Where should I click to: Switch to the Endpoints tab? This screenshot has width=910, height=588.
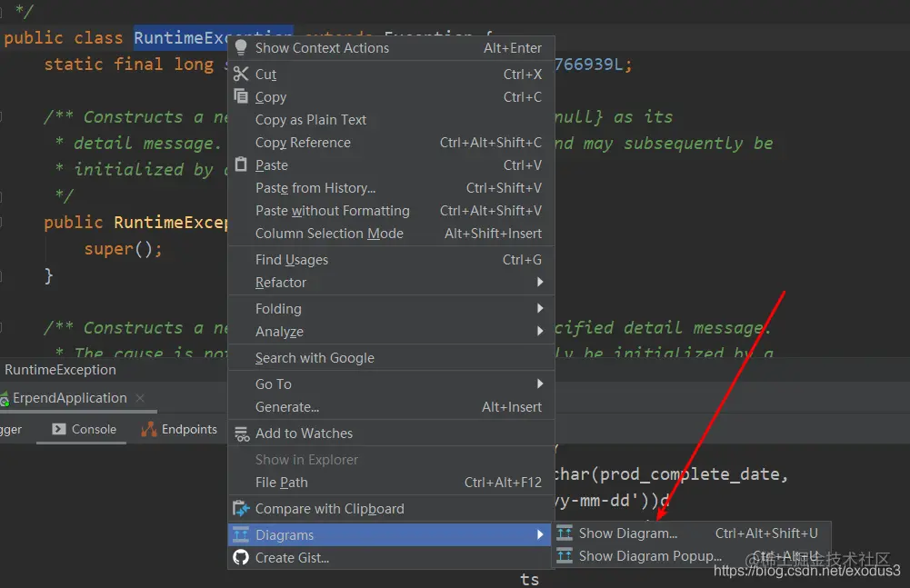click(179, 429)
